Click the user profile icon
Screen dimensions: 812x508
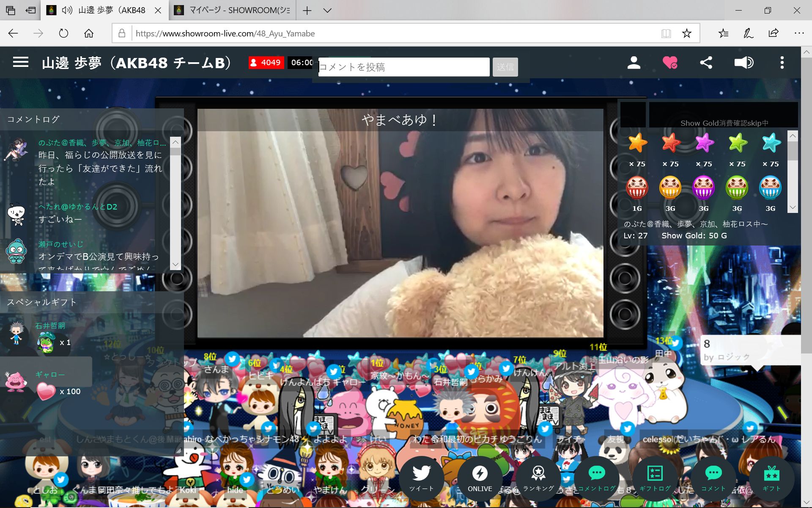(634, 63)
